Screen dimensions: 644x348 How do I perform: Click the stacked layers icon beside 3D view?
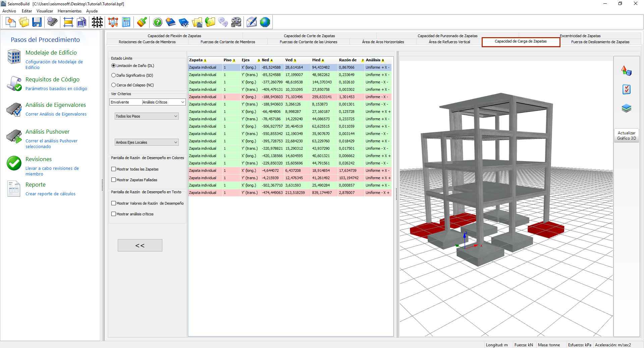[x=626, y=108]
